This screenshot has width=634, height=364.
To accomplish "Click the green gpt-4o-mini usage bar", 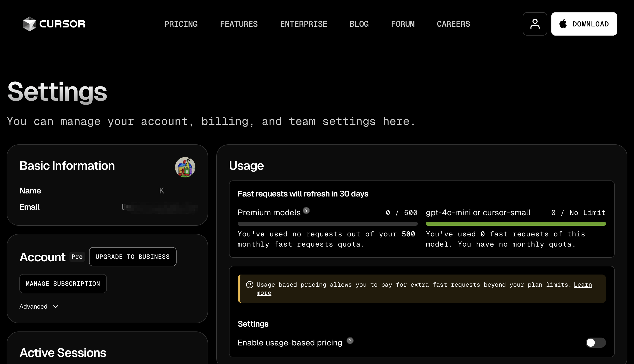I will point(516,224).
